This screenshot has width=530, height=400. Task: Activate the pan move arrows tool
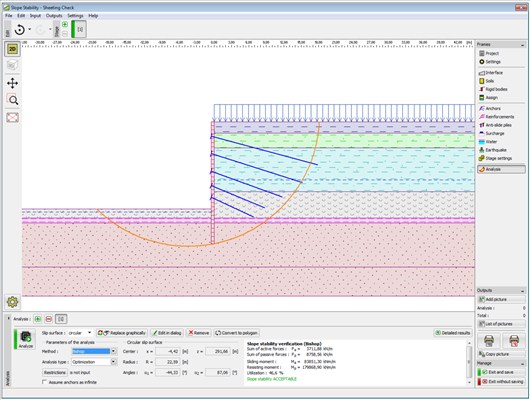(x=13, y=83)
